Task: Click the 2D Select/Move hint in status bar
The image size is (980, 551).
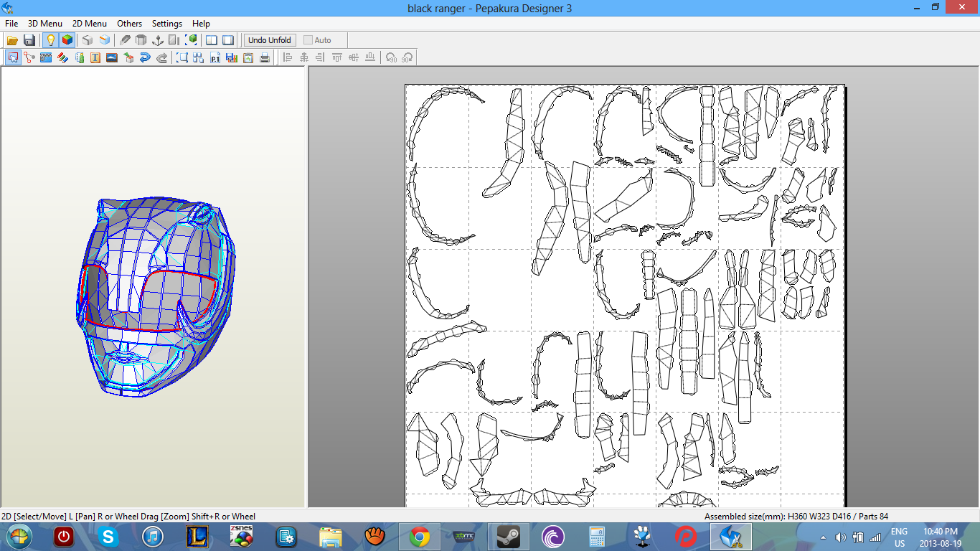Action: [128, 517]
